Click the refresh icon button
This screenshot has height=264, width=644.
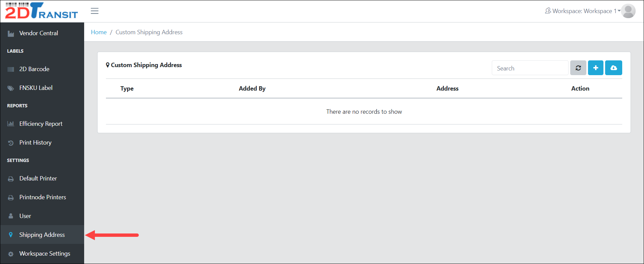pyautogui.click(x=578, y=68)
